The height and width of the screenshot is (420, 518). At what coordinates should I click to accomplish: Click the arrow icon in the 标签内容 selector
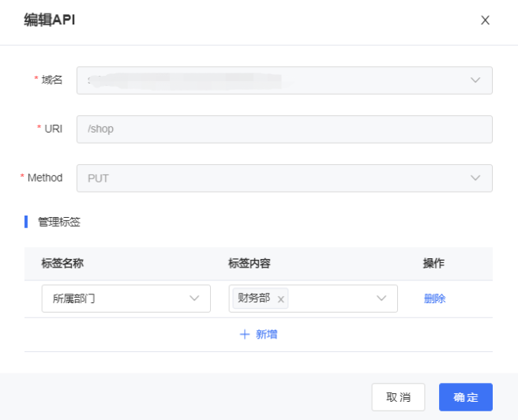pos(382,298)
